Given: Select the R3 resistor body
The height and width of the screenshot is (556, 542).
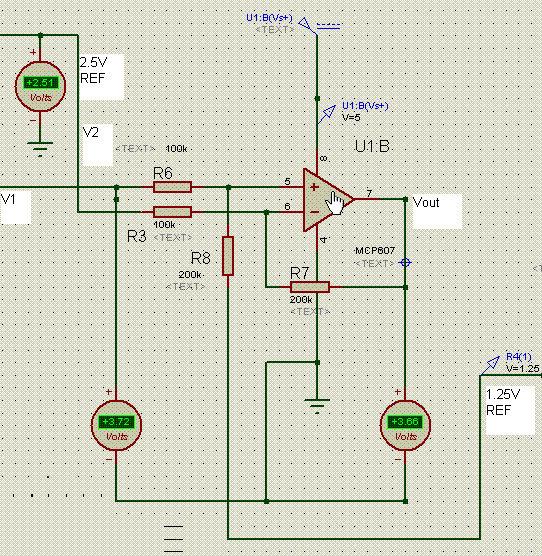Looking at the screenshot, I should click(173, 212).
